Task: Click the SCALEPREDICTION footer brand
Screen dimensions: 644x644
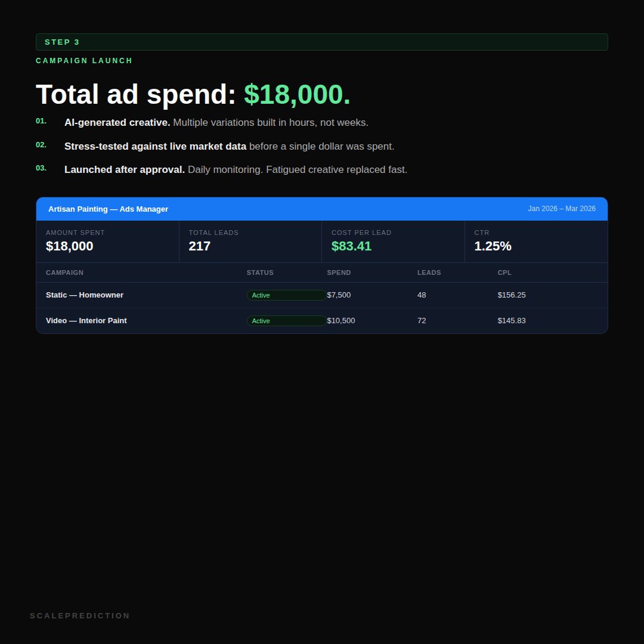Action: [x=80, y=616]
